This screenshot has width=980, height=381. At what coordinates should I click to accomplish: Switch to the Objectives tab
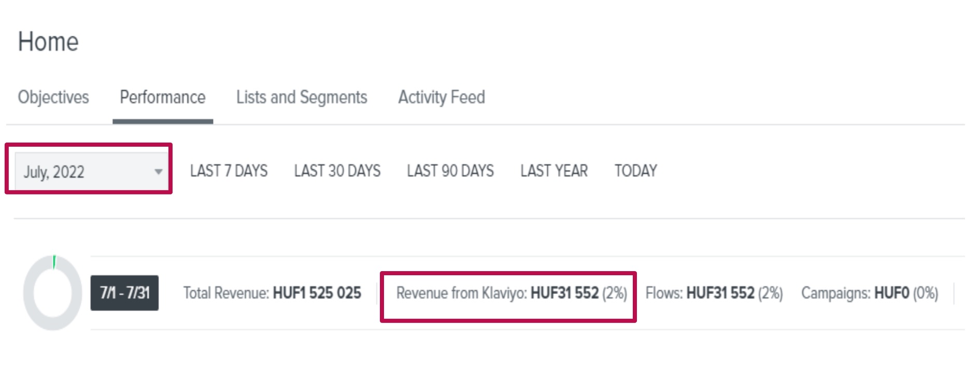tap(53, 97)
